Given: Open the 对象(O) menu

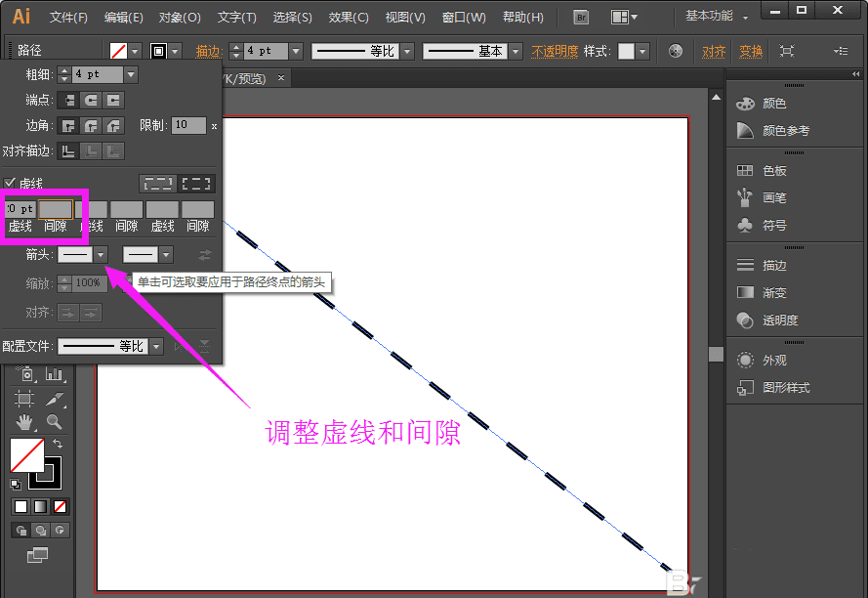Looking at the screenshot, I should (x=180, y=18).
